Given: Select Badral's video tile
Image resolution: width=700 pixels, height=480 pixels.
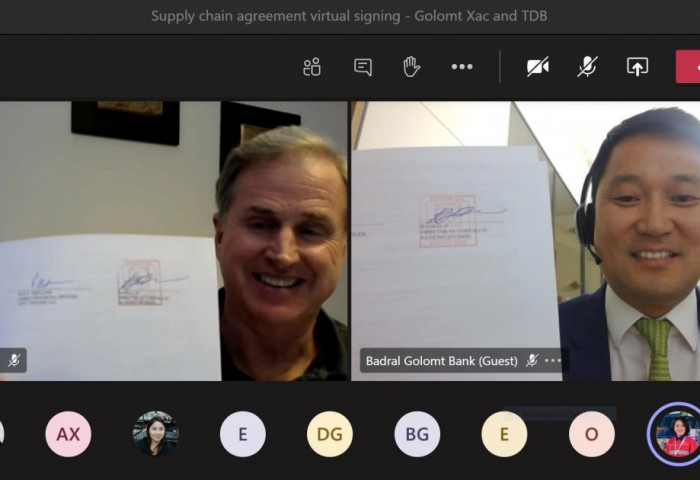Looking at the screenshot, I should (x=525, y=241).
